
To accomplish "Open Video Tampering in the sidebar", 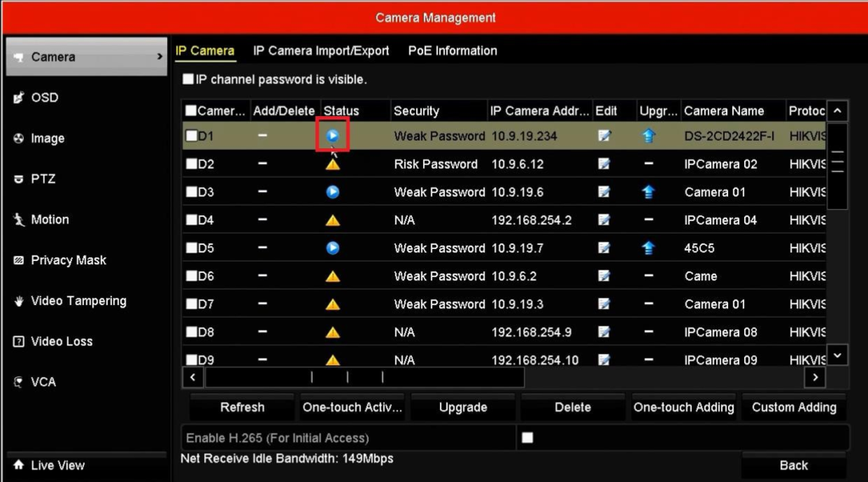I will (x=78, y=301).
